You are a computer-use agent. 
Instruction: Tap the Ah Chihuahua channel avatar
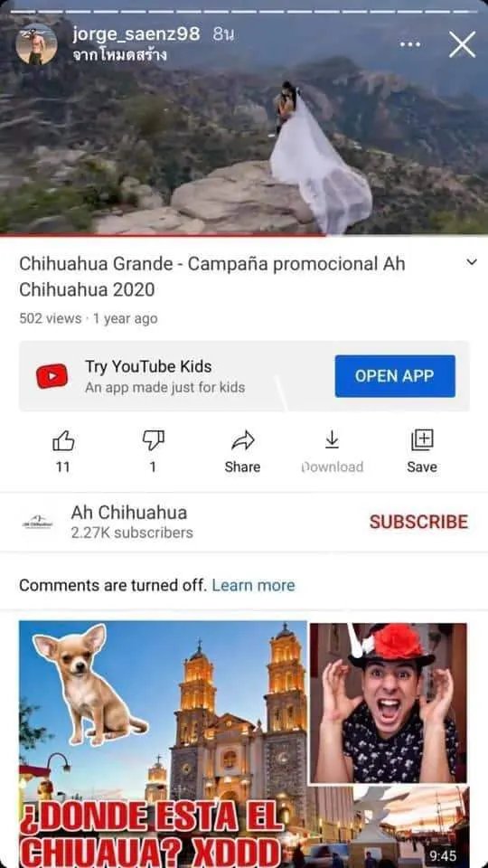(38, 522)
